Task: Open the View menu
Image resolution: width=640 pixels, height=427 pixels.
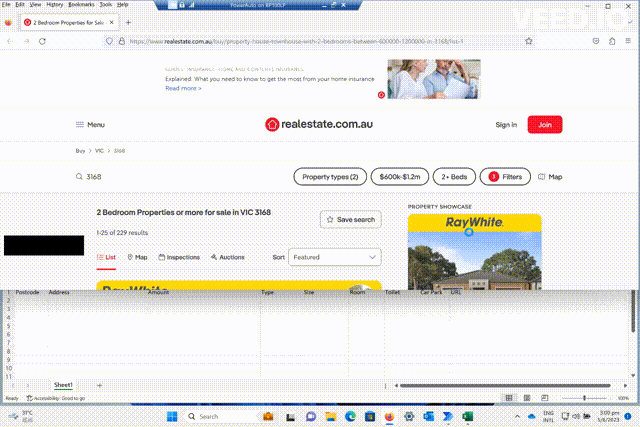Action: pos(36,4)
